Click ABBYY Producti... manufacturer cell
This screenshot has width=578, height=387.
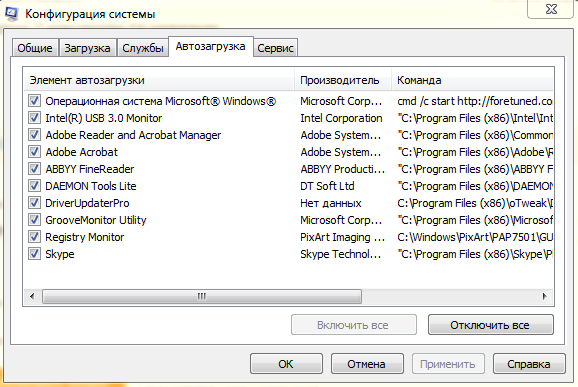[x=342, y=169]
